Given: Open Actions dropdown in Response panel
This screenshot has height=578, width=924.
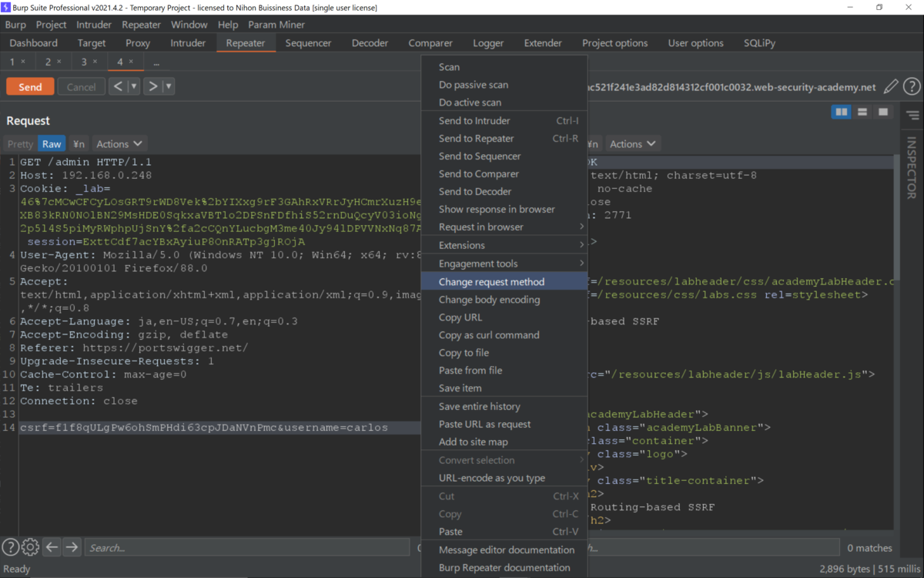Looking at the screenshot, I should click(x=633, y=143).
